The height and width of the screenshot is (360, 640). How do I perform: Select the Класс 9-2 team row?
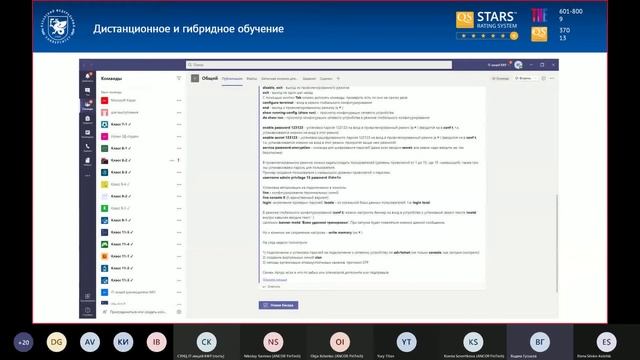click(141, 196)
